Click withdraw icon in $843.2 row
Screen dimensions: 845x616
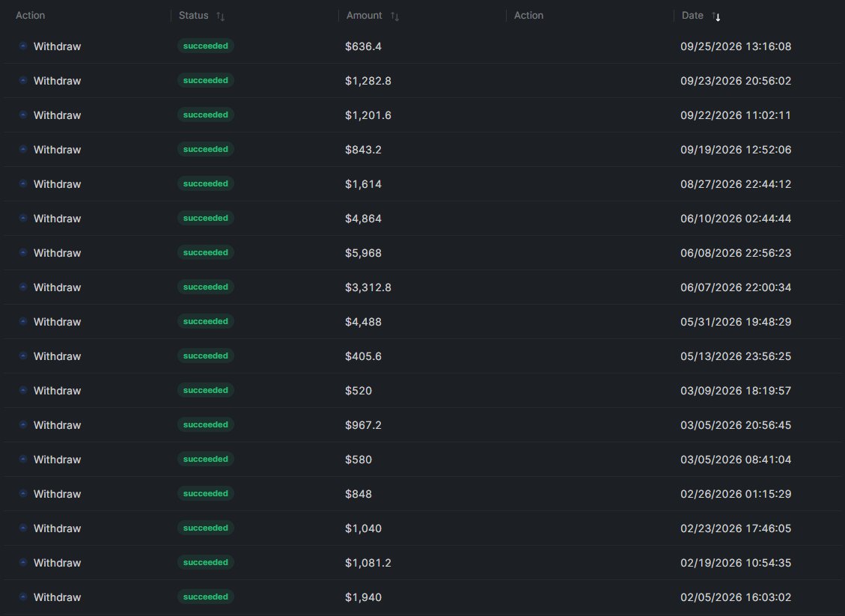click(x=22, y=149)
